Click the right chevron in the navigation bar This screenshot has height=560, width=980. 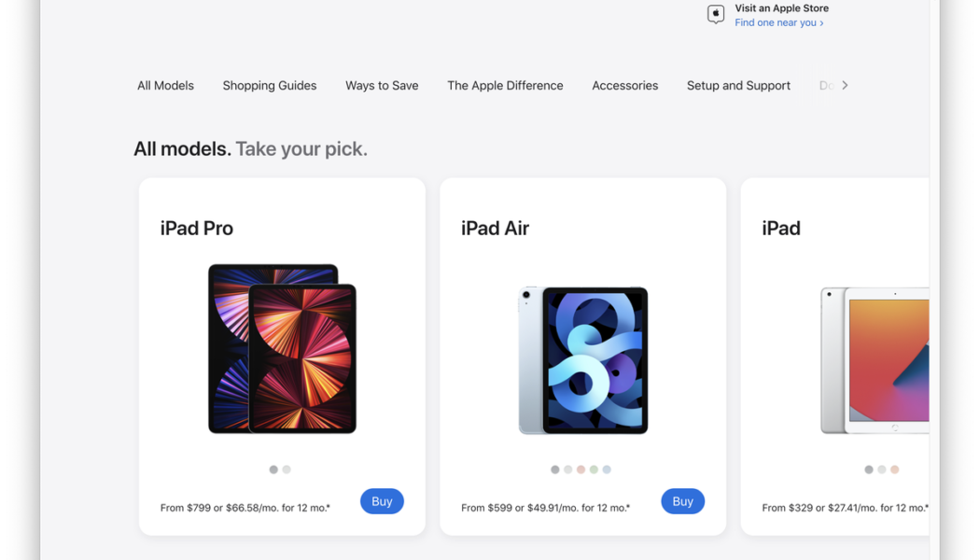[x=844, y=85]
